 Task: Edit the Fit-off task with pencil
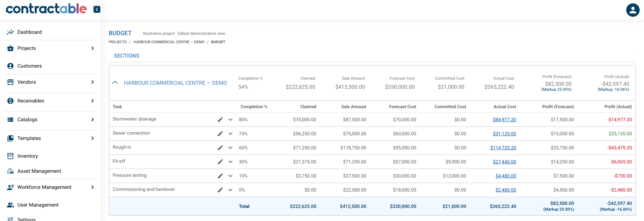pos(220,162)
